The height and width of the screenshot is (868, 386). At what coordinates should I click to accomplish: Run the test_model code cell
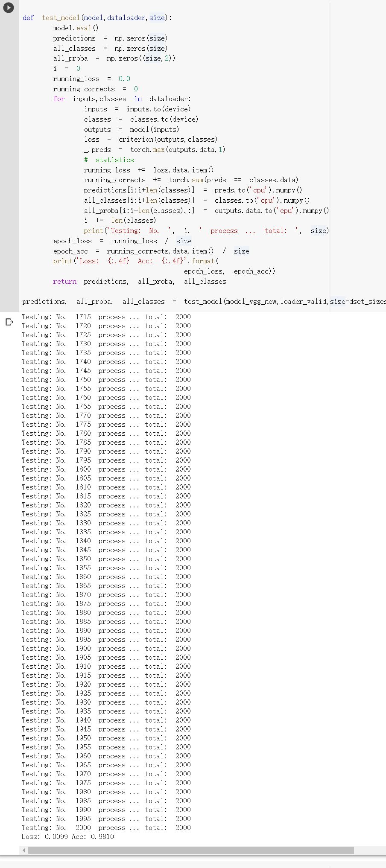8,8
